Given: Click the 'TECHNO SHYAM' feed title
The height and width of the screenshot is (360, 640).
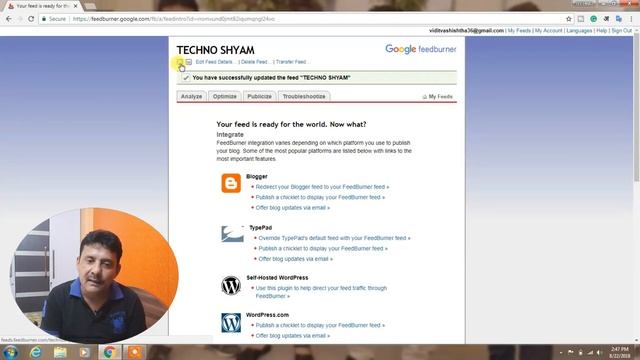Looking at the screenshot, I should (216, 50).
